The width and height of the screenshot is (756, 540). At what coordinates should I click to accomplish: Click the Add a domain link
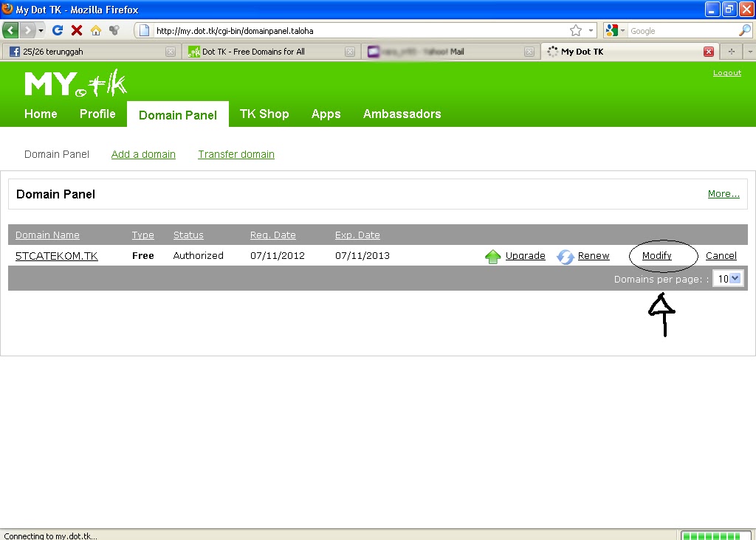143,154
